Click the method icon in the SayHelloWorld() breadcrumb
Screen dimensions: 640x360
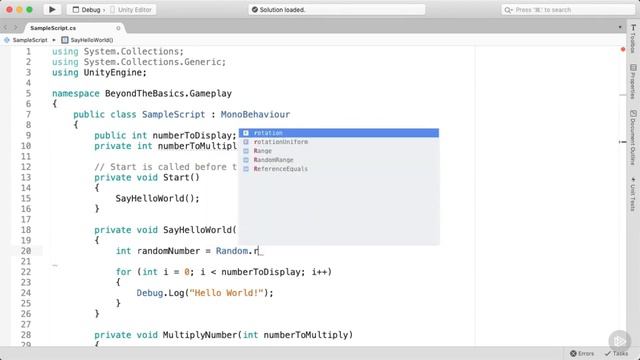(x=64, y=40)
